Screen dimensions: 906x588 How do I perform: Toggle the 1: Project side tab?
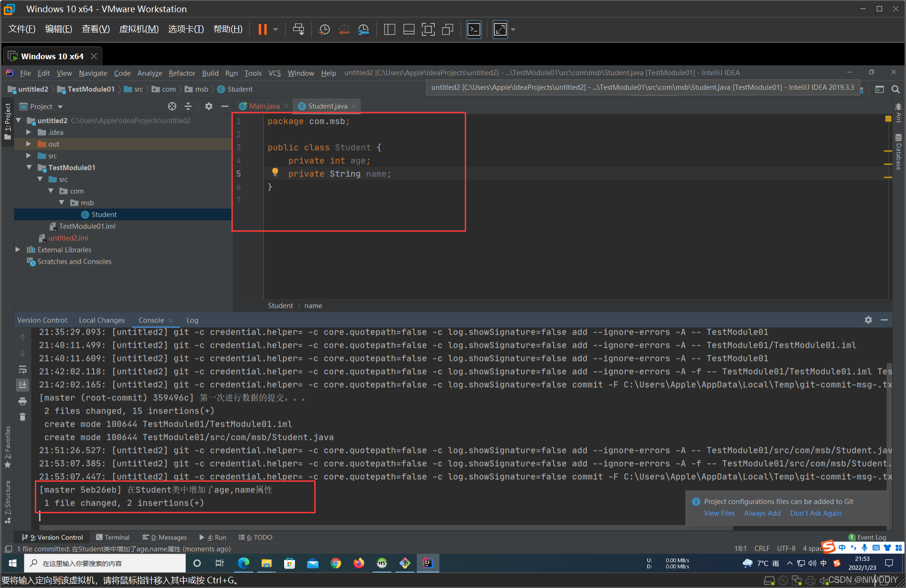tap(8, 121)
